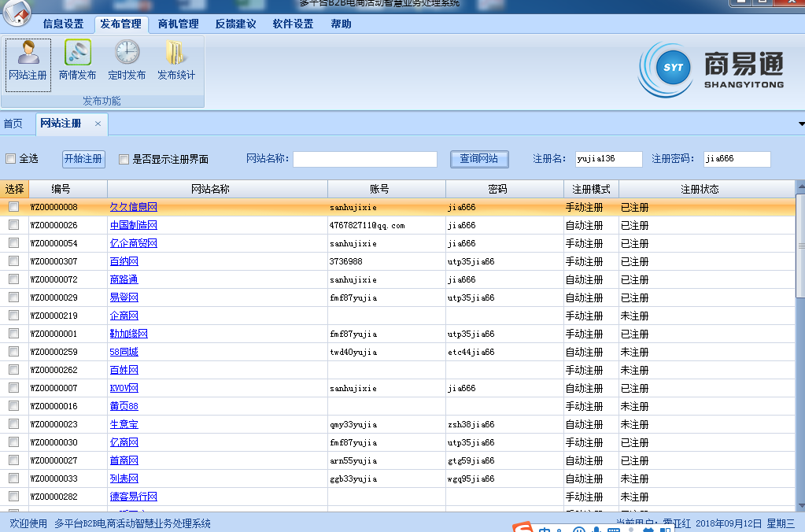Open the 商机管理 menu
The height and width of the screenshot is (532, 805).
pos(178,24)
